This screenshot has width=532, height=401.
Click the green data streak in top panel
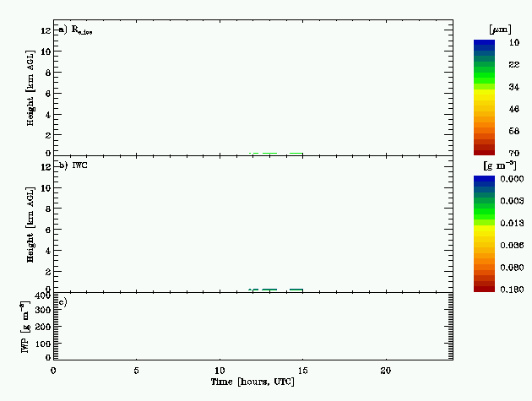coord(276,154)
